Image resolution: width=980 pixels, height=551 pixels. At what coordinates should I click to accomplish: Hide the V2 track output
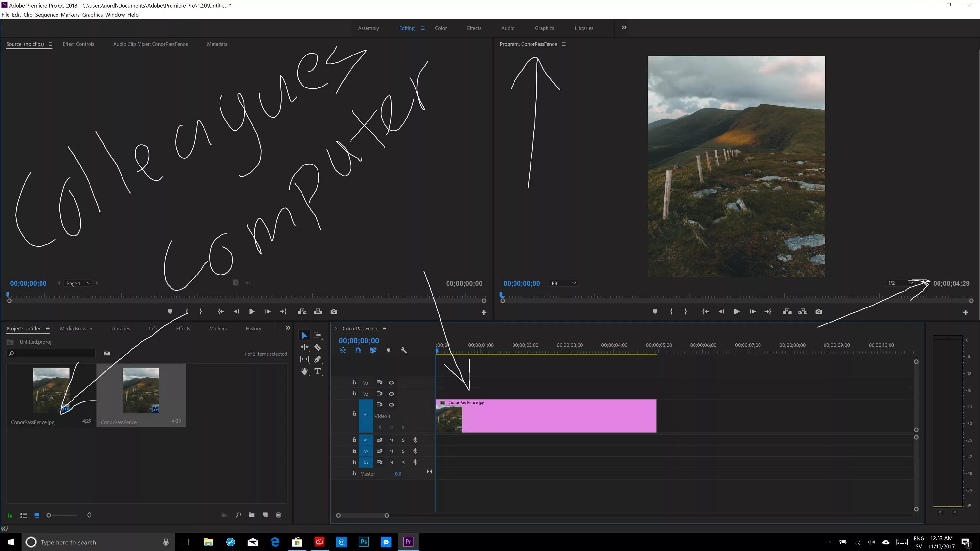(x=391, y=394)
